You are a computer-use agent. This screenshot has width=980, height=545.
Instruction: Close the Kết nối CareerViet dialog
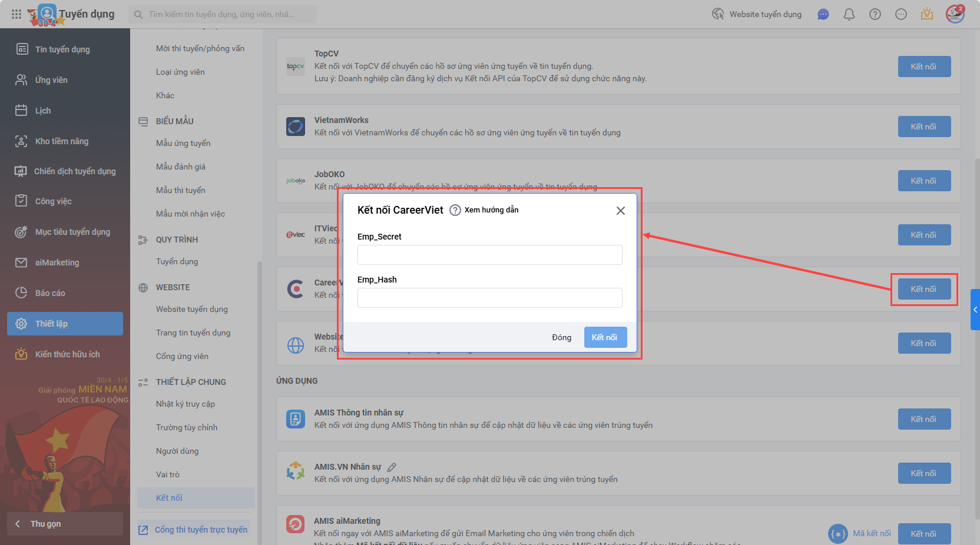[621, 211]
